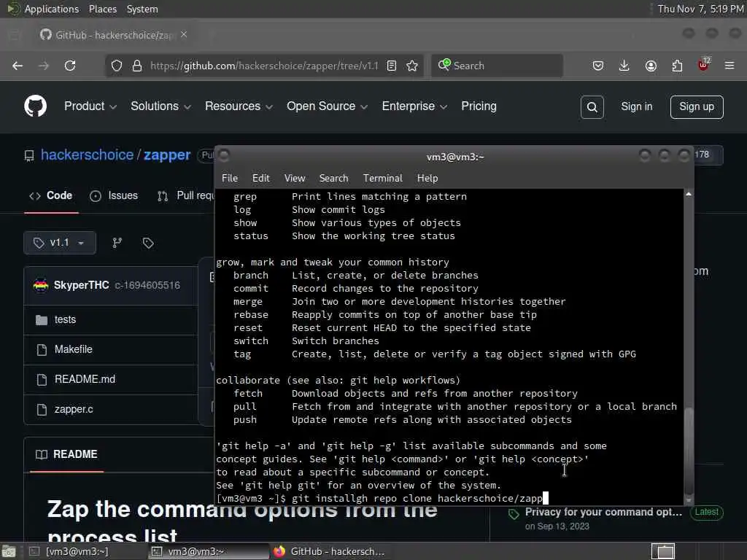The height and width of the screenshot is (560, 747).
Task: Toggle reader view in address bar
Action: (392, 66)
